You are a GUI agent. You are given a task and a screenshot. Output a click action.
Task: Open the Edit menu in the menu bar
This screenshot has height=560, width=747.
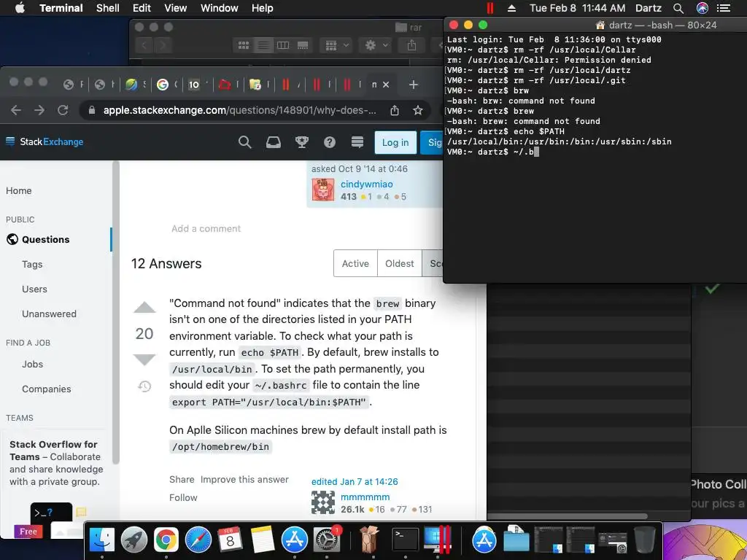click(x=142, y=8)
